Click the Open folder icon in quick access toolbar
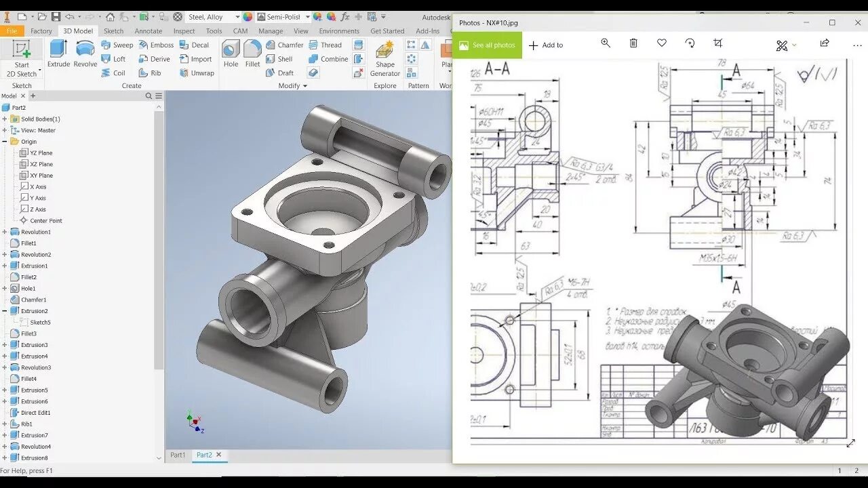 tap(42, 17)
